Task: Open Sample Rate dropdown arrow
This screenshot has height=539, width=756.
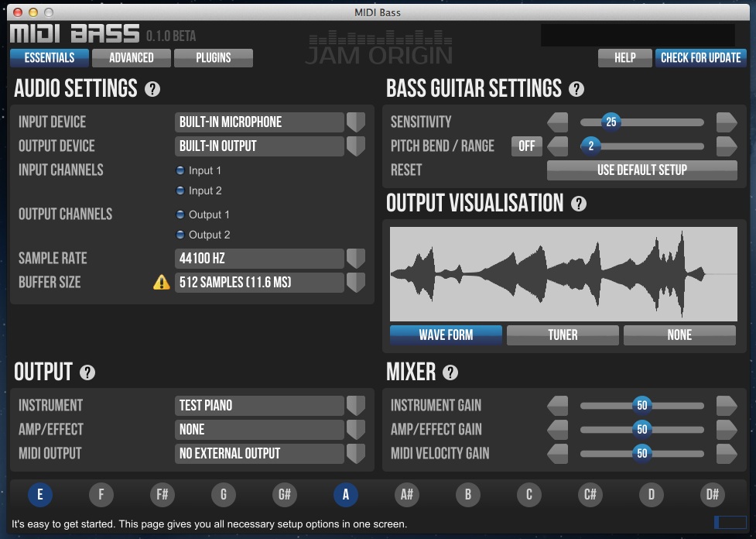Action: pyautogui.click(x=356, y=259)
